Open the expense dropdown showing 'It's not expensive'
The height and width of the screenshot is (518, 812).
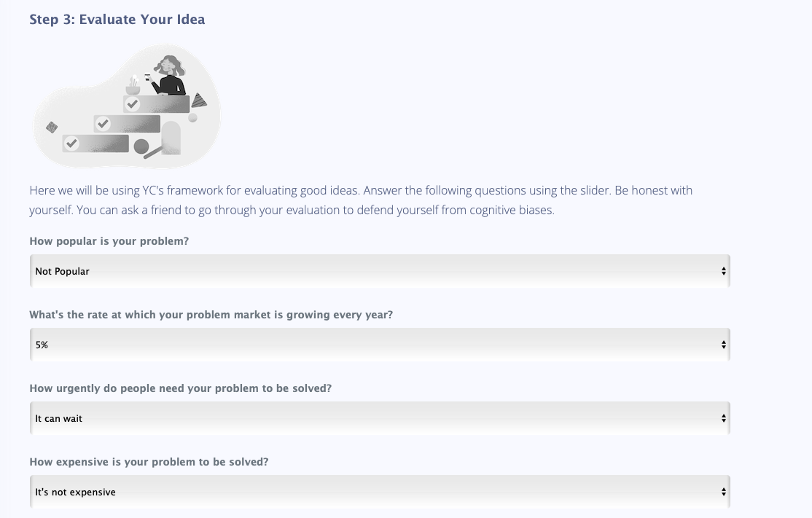pyautogui.click(x=379, y=491)
